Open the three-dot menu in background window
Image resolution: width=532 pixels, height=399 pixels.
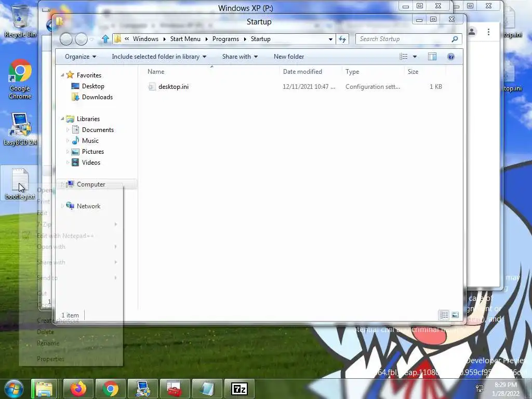488,32
